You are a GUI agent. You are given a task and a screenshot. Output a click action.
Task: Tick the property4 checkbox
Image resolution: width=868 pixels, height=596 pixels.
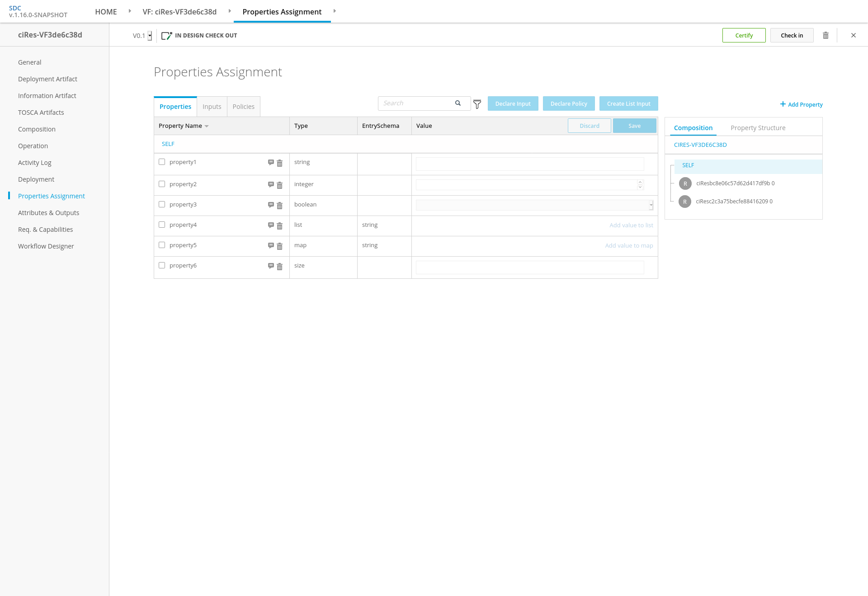[162, 225]
